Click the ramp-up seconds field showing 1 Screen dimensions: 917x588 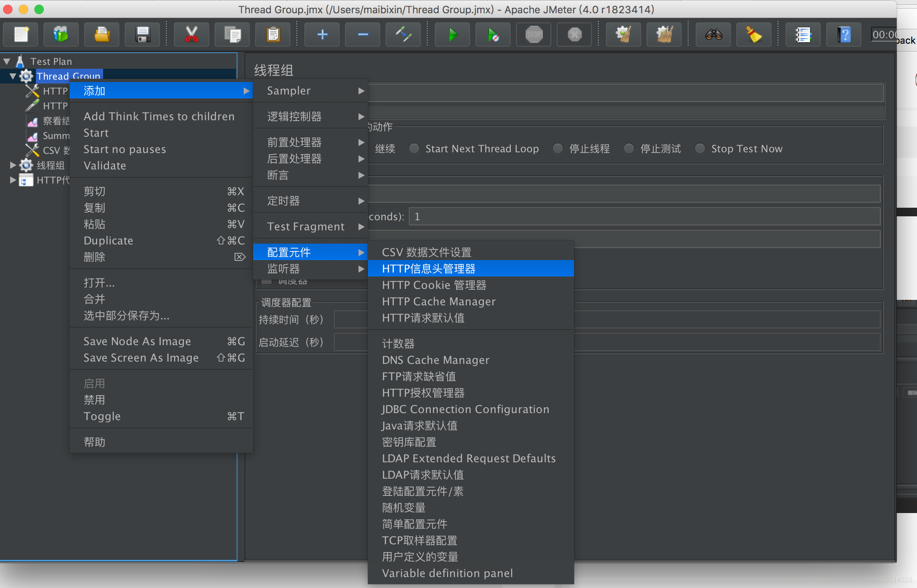644,216
